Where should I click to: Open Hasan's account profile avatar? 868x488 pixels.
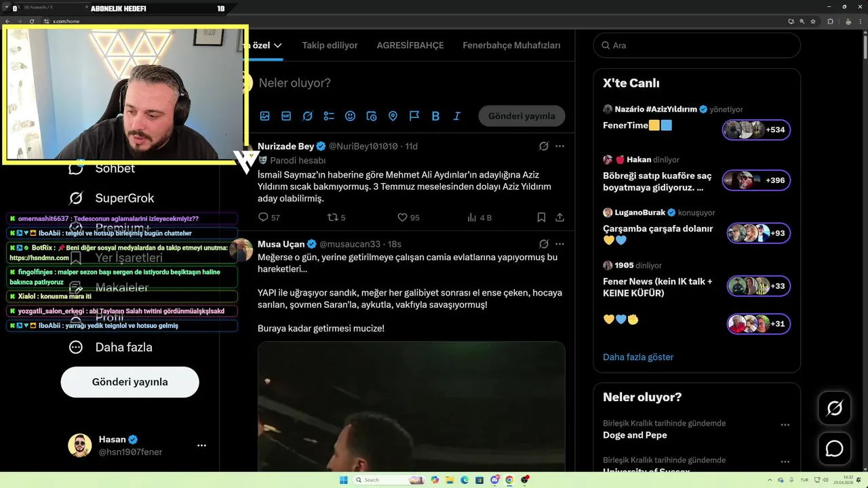click(79, 445)
